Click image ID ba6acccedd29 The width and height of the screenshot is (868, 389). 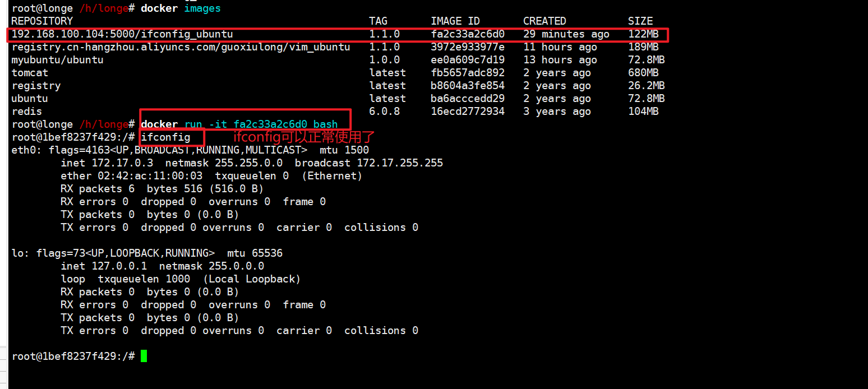pos(468,99)
